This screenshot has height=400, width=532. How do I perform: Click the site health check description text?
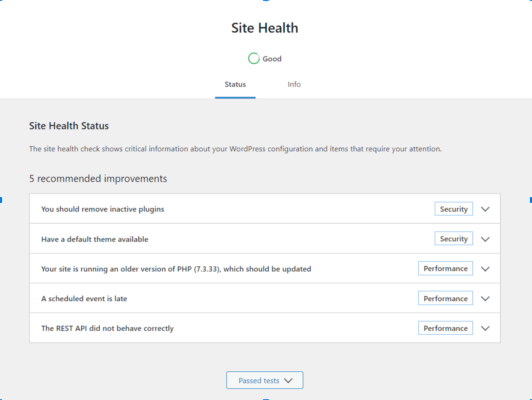pyautogui.click(x=235, y=149)
